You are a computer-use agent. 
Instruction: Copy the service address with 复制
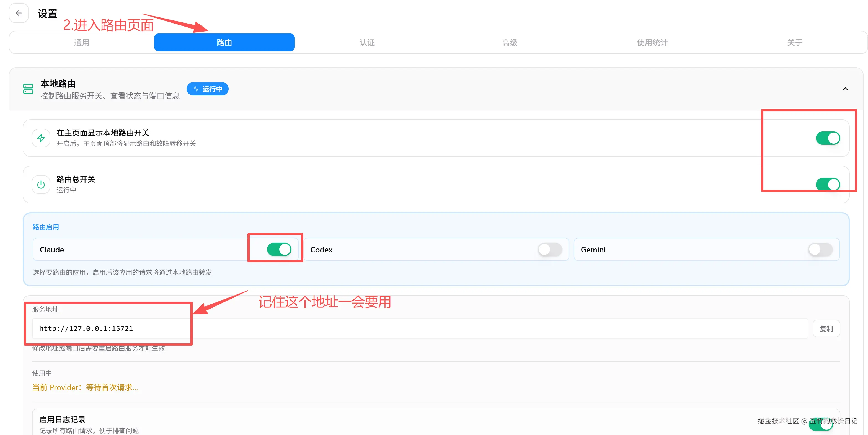[x=826, y=328]
